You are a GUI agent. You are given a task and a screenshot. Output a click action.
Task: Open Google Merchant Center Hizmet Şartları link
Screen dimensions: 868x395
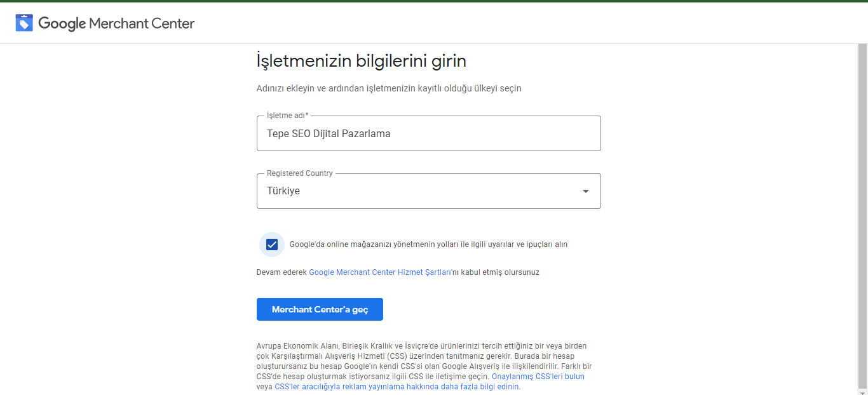point(379,272)
